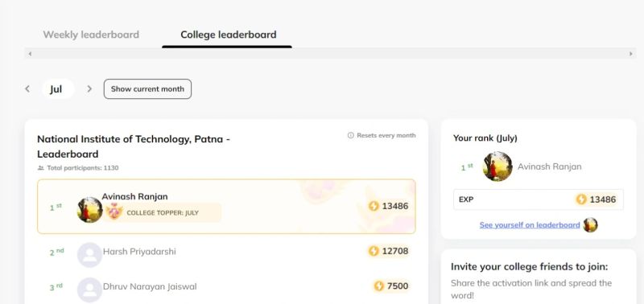Select the College leaderboard tab
This screenshot has height=304, width=644.
[x=229, y=35]
